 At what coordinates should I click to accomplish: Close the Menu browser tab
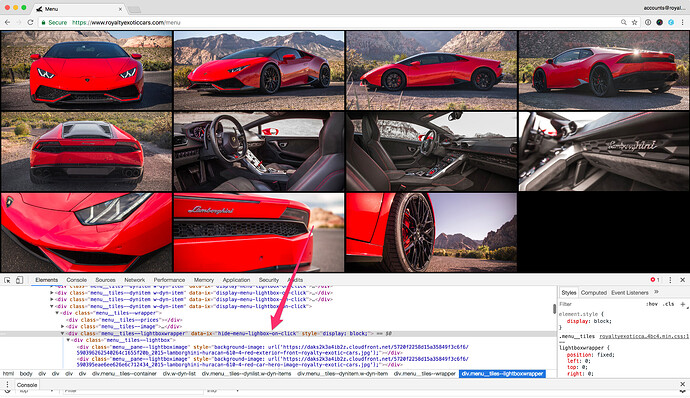click(120, 9)
